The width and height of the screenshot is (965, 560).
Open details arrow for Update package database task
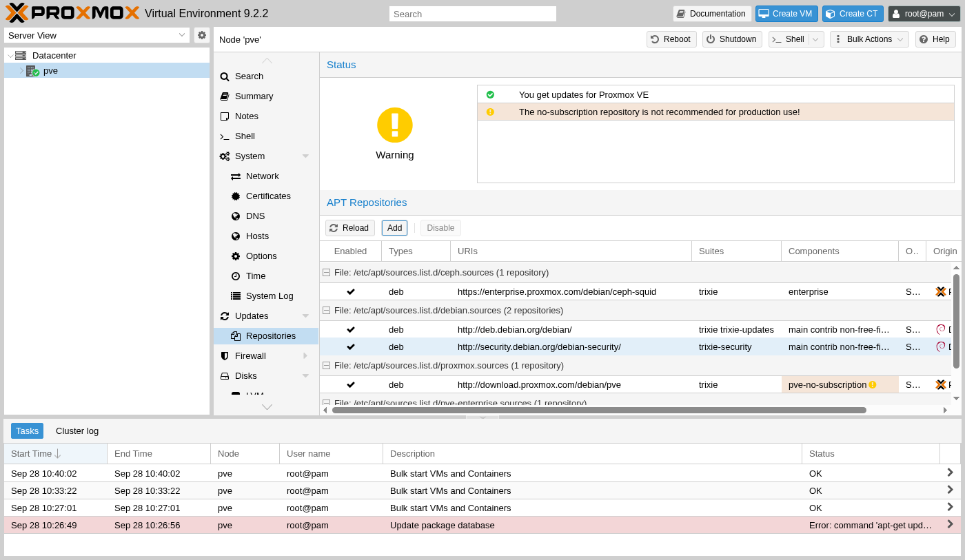coord(950,524)
